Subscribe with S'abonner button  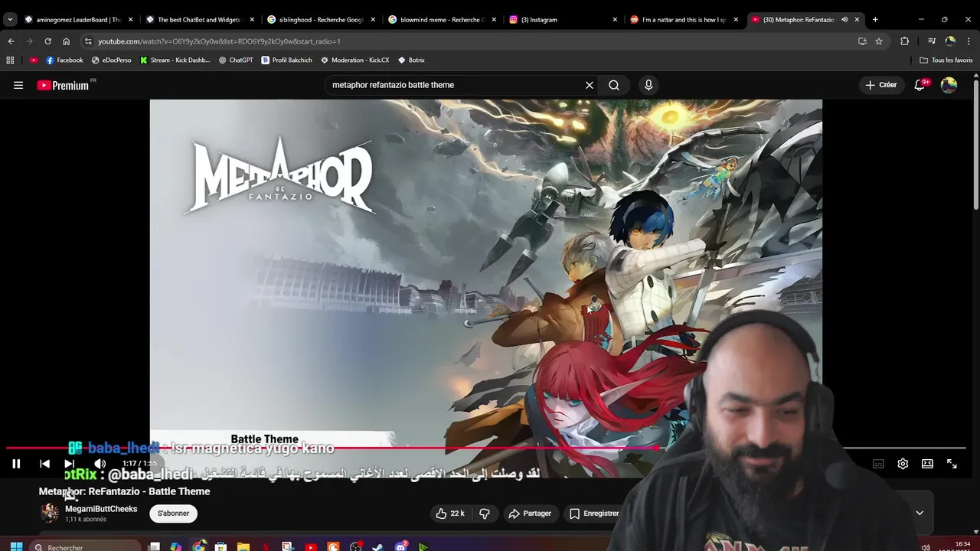[x=173, y=514]
